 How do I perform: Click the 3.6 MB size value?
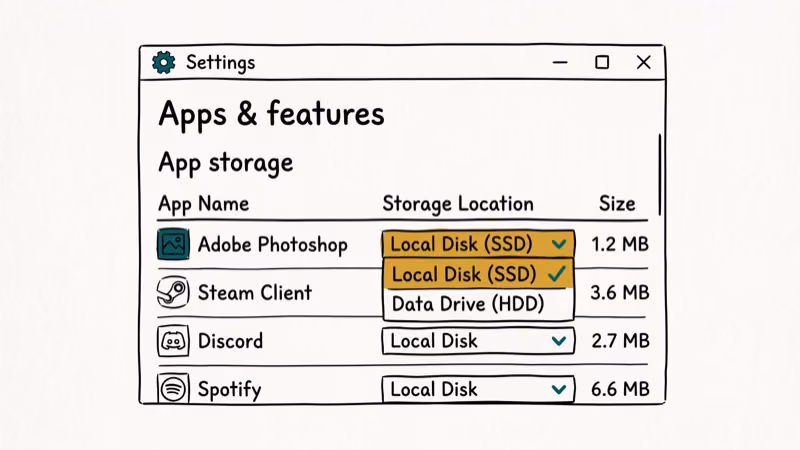(x=620, y=293)
